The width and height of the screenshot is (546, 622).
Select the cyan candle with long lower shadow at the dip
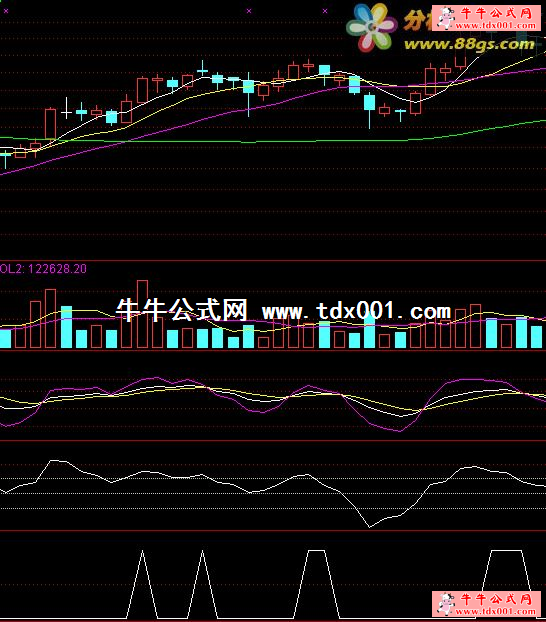369,110
